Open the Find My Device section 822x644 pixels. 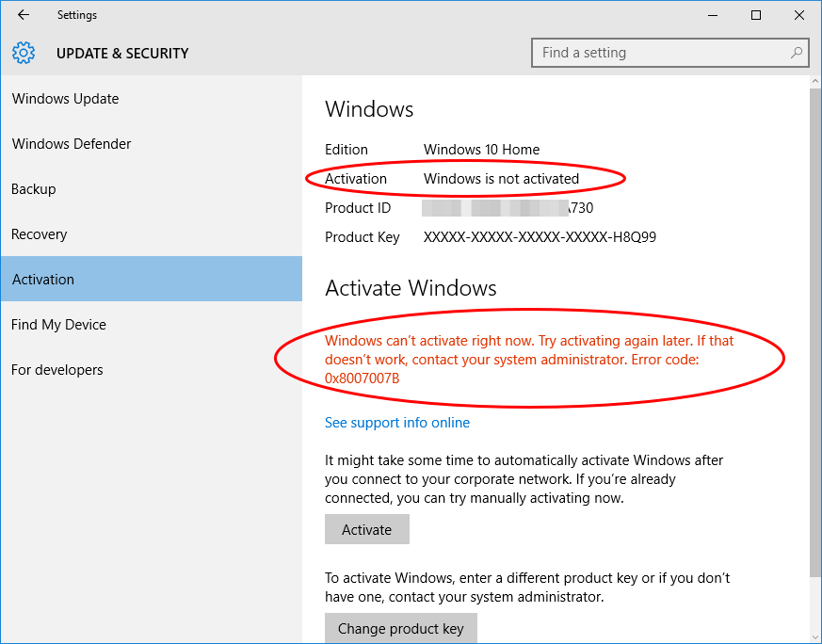click(151, 325)
